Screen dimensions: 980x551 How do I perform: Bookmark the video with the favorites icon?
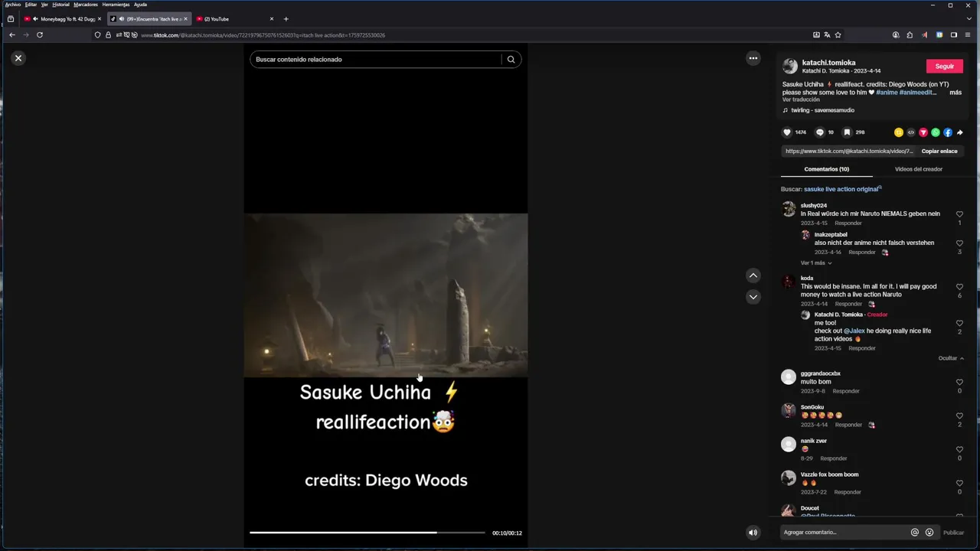pos(848,132)
